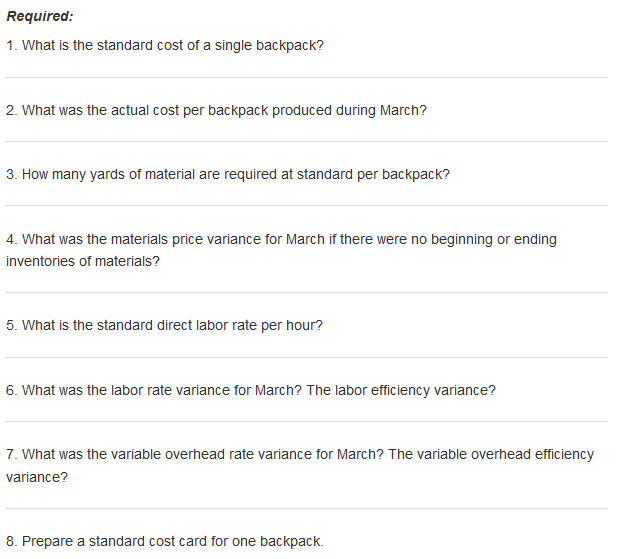
Task: Click question 6 about labor rate variance
Action: [251, 390]
